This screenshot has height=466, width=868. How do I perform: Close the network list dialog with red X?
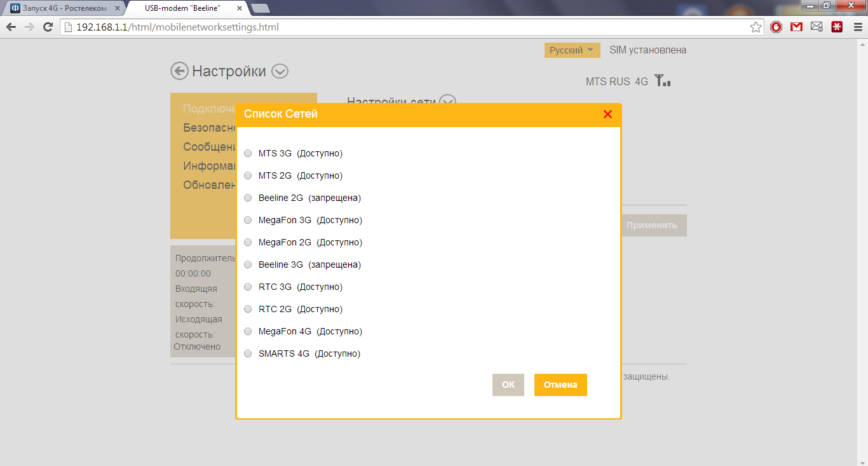607,114
